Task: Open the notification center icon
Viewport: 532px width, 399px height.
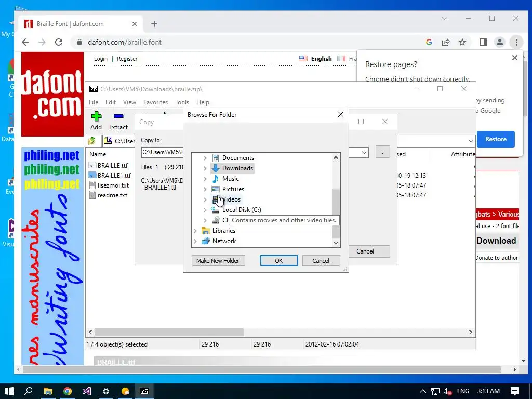Action: click(x=515, y=391)
